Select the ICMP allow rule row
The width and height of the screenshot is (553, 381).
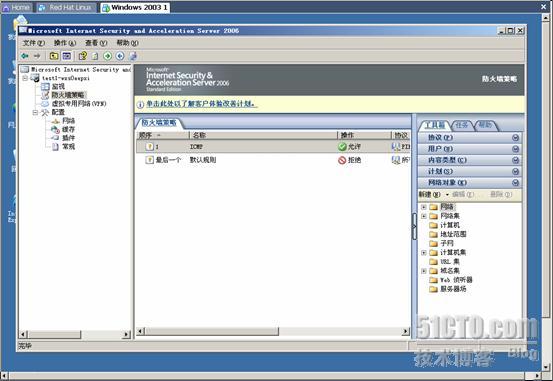tap(273, 146)
